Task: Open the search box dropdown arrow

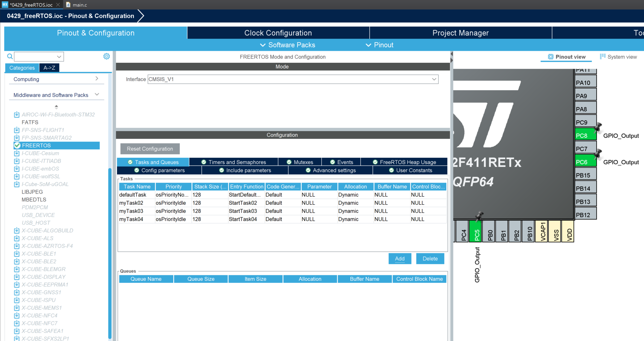Action: pyautogui.click(x=59, y=57)
